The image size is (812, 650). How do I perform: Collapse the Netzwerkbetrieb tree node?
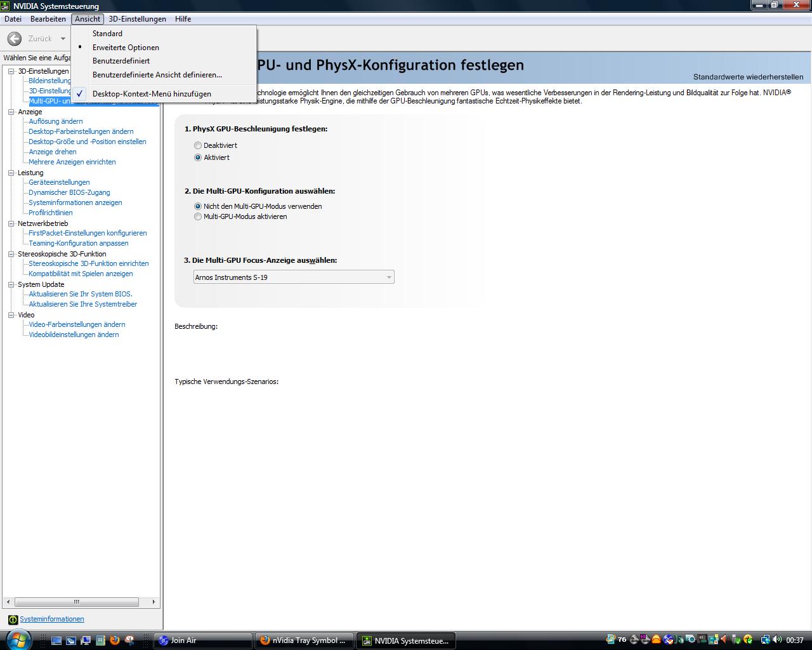(x=11, y=223)
